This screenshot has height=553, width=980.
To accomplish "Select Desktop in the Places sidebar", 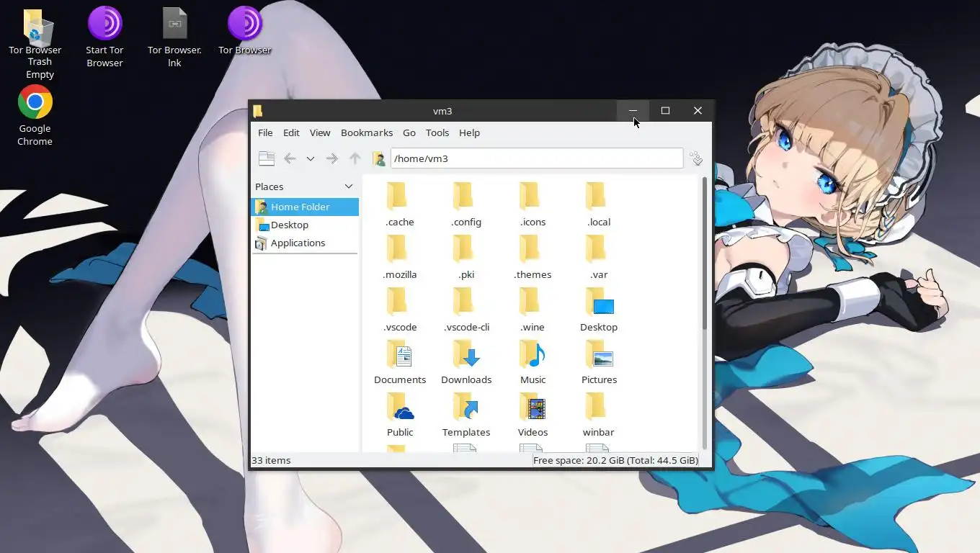I will pyautogui.click(x=305, y=225).
